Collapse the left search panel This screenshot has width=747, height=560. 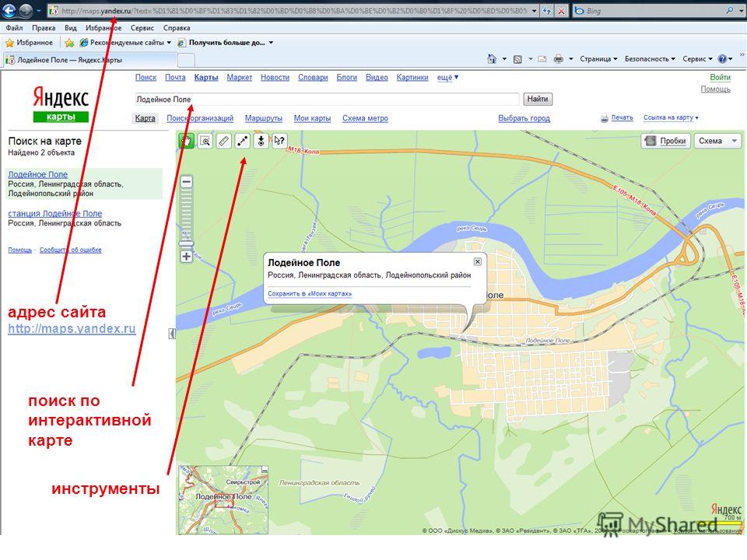coord(172,334)
